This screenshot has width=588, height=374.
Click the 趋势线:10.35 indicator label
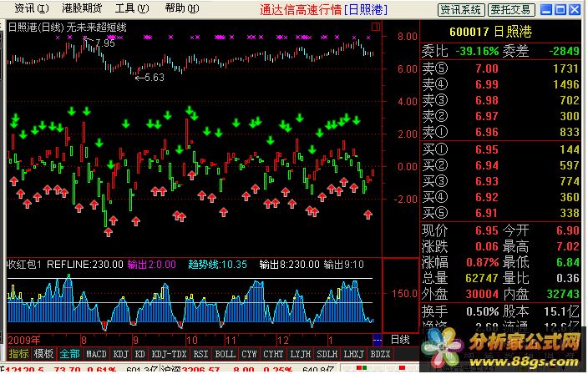pyautogui.click(x=217, y=265)
